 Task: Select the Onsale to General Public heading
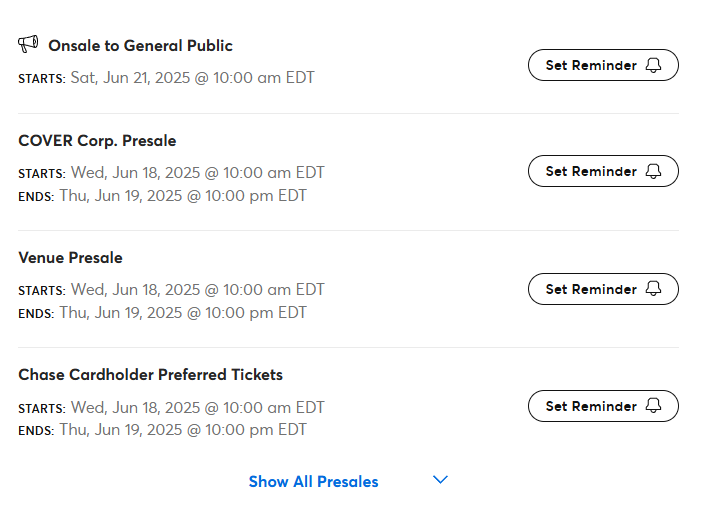140,46
